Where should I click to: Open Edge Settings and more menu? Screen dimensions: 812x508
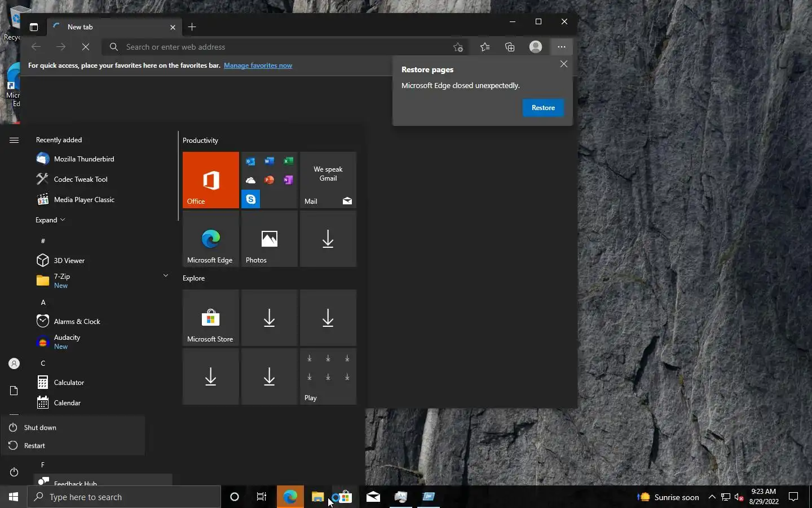point(561,47)
